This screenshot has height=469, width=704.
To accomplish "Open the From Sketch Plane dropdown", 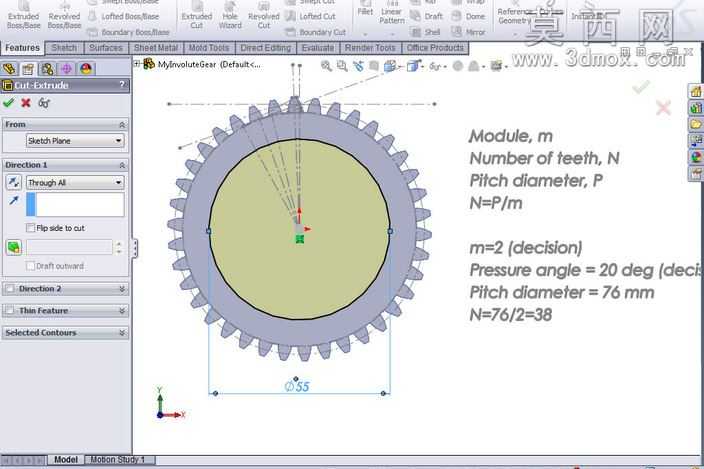I will [75, 140].
